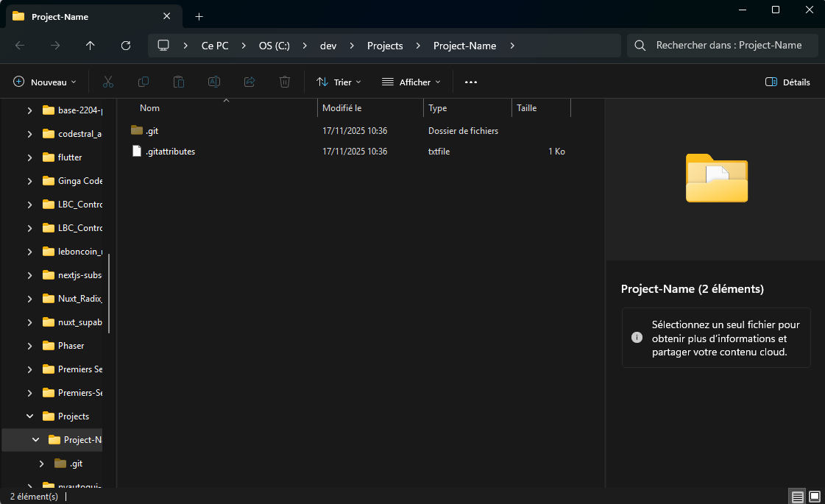The height and width of the screenshot is (504, 825).
Task: Open the Afficher view dropdown
Action: (411, 82)
